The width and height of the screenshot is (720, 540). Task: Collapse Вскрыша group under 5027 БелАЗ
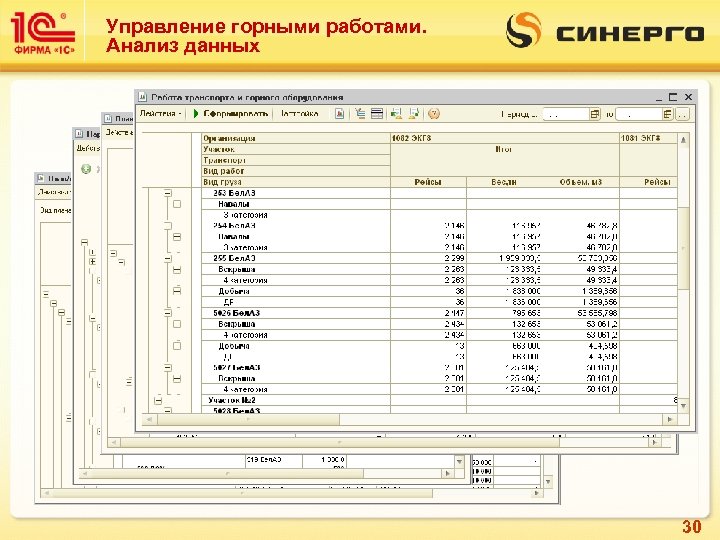(x=177, y=379)
